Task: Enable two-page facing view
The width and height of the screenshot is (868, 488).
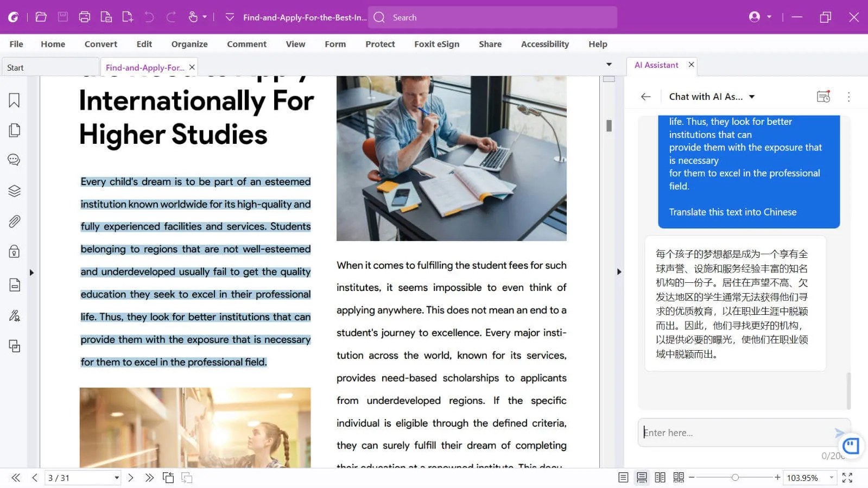Action: [x=660, y=478]
